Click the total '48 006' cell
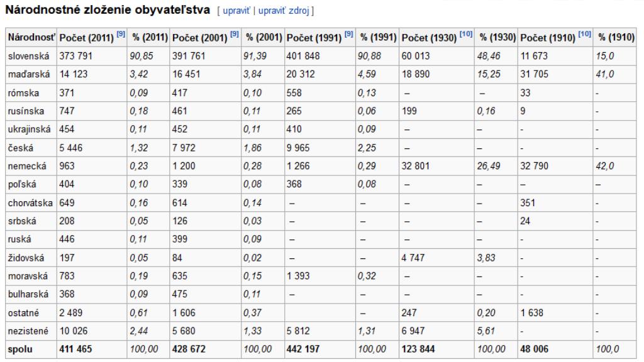 (x=535, y=349)
